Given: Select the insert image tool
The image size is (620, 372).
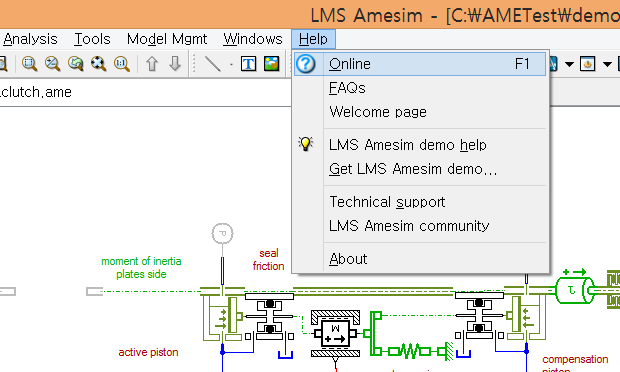Looking at the screenshot, I should click(x=272, y=64).
